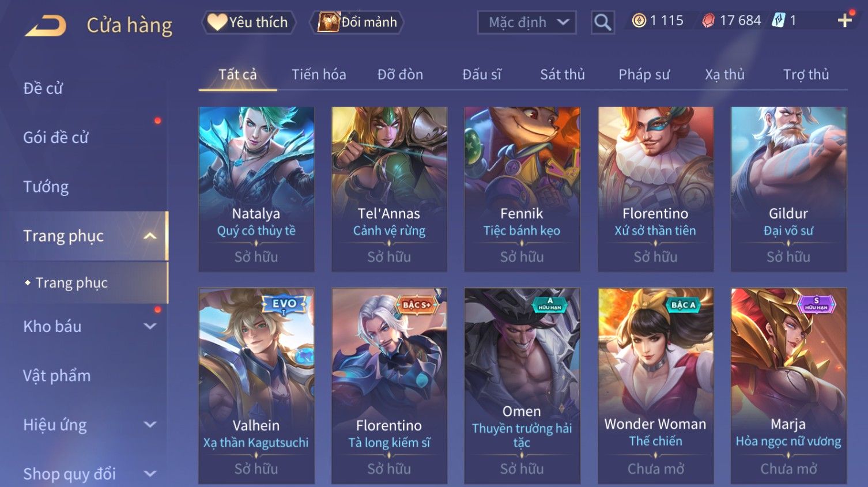Open the Yêu thích favorites filter

pyautogui.click(x=248, y=22)
